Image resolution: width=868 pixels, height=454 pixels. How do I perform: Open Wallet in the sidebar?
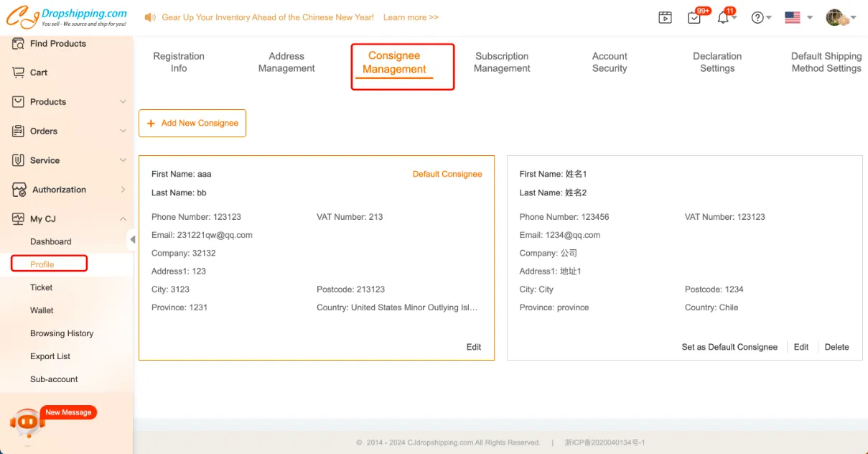(42, 310)
